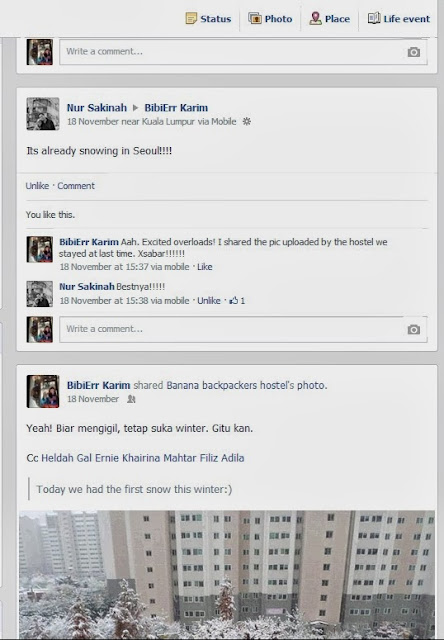Open privacy gear next to via Mobile
444x640 pixels.
246,121
